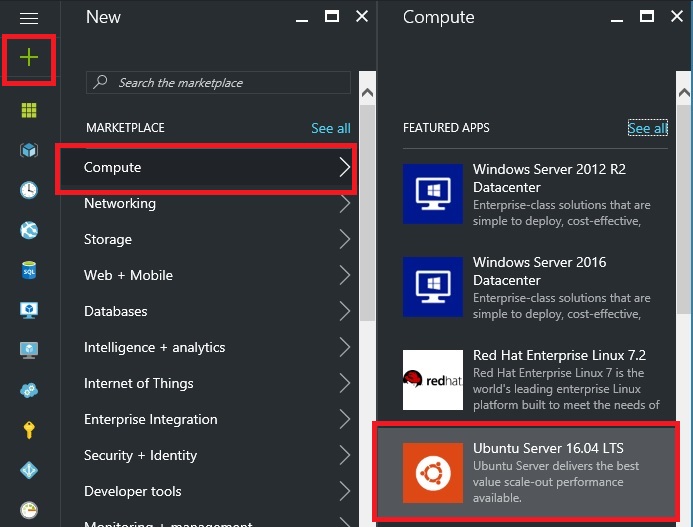Open Cloud services gear-cloud icon

pyautogui.click(x=29, y=390)
